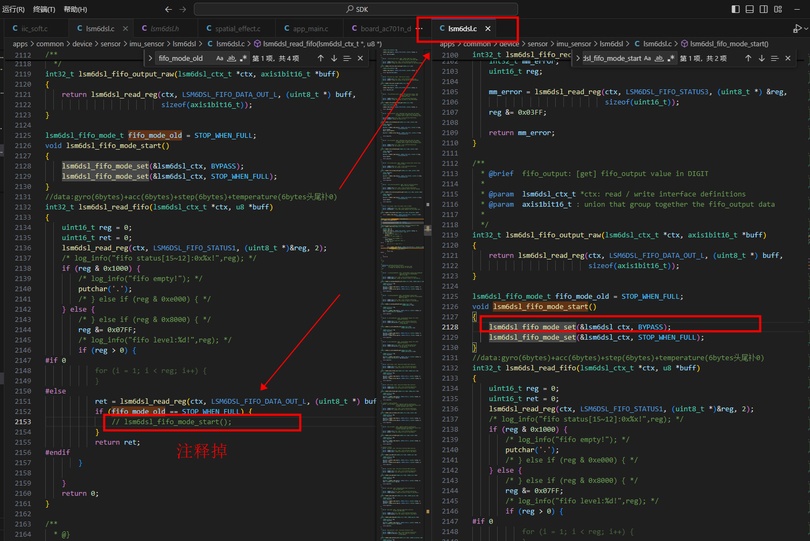The width and height of the screenshot is (810, 541).
Task: Close the lsm6dsl.c tab in left group
Action: pyautogui.click(x=126, y=28)
